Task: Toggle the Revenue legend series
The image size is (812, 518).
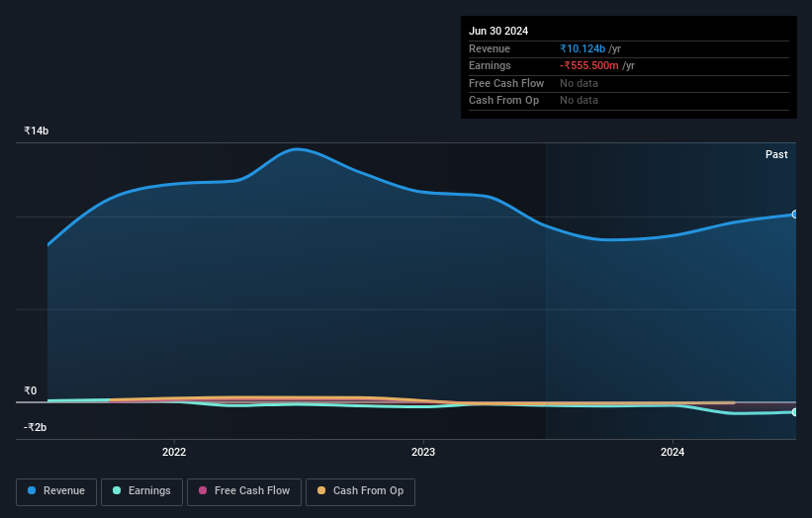Action: point(56,491)
